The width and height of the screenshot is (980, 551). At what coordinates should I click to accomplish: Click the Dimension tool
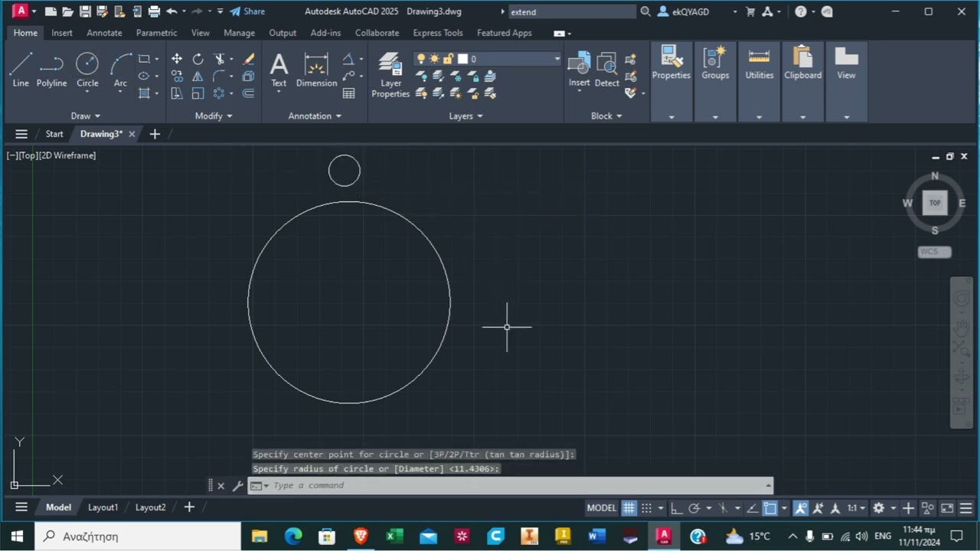[x=316, y=70]
